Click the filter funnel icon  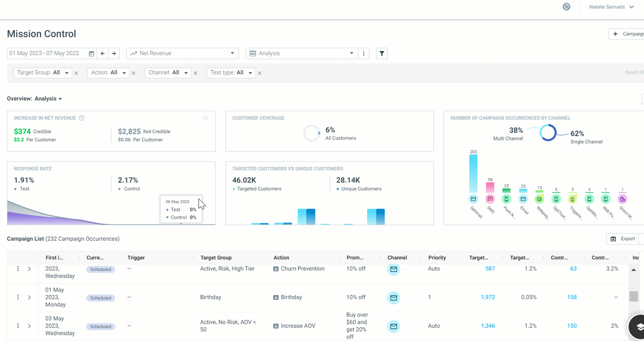point(382,54)
